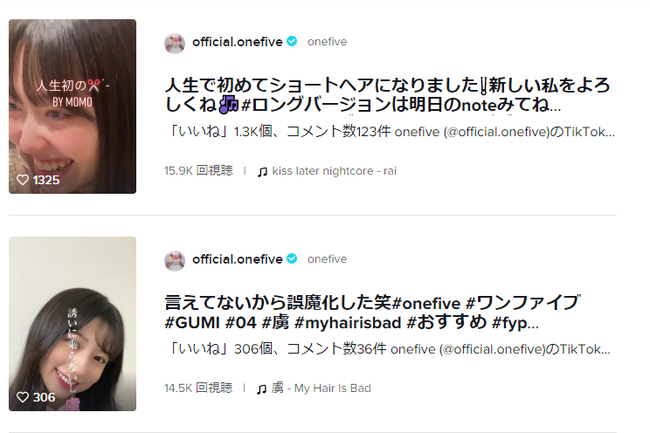Click the My Hair Is Bad sound link
The image size is (650, 433).
(x=321, y=388)
